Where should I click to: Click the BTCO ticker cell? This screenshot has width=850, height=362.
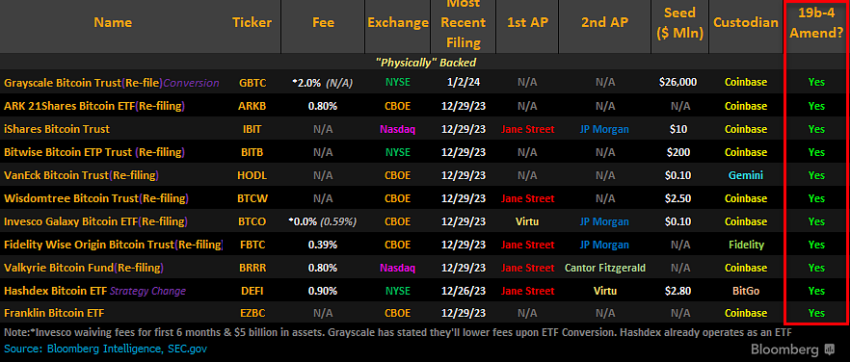point(252,222)
